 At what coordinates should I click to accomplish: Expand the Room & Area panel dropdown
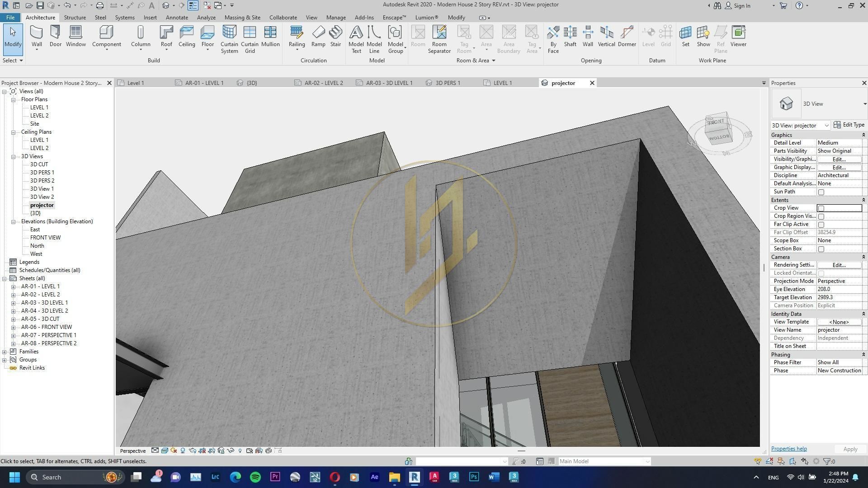pyautogui.click(x=476, y=60)
